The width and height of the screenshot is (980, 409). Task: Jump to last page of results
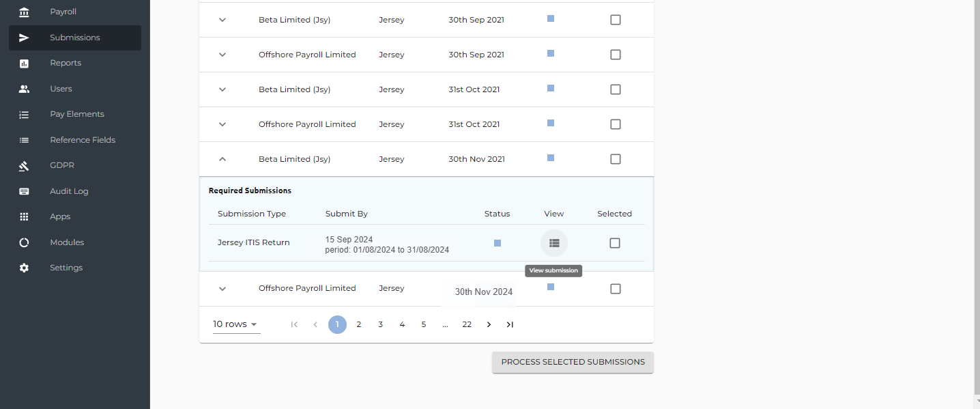[x=510, y=324]
